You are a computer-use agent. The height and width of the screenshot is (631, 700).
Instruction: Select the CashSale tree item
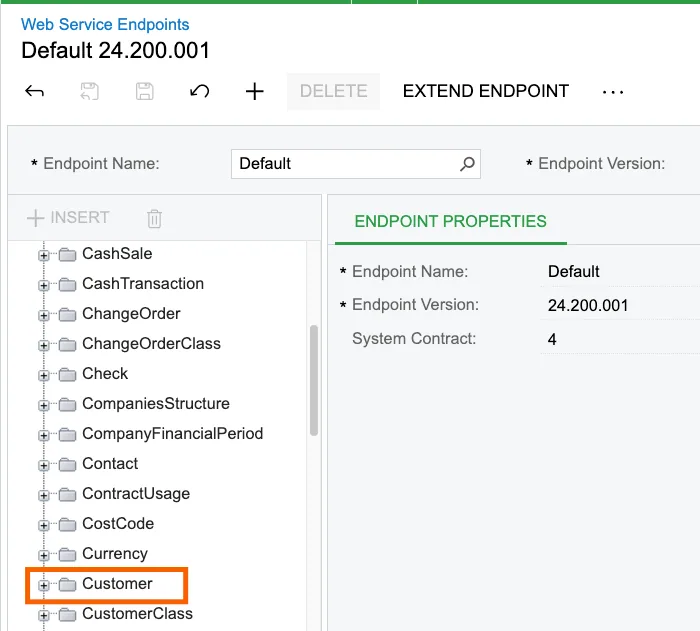[x=117, y=254]
